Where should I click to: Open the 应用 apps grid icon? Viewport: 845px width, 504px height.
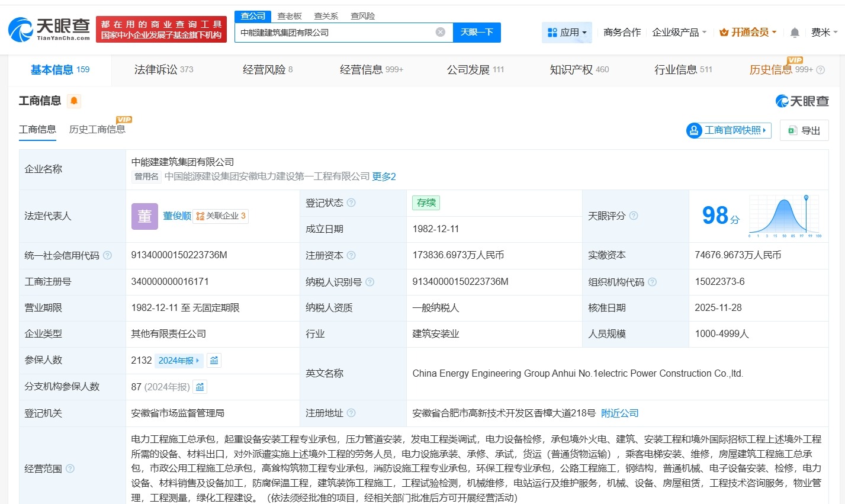click(552, 33)
